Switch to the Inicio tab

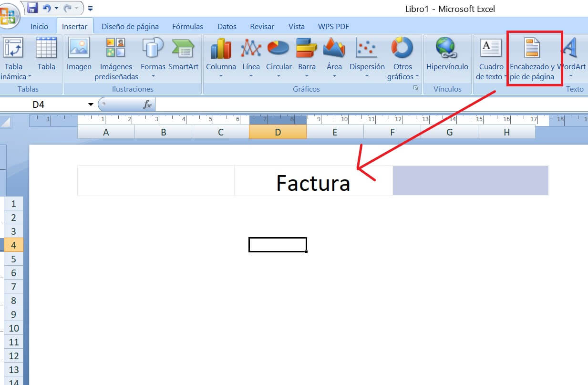pos(40,27)
